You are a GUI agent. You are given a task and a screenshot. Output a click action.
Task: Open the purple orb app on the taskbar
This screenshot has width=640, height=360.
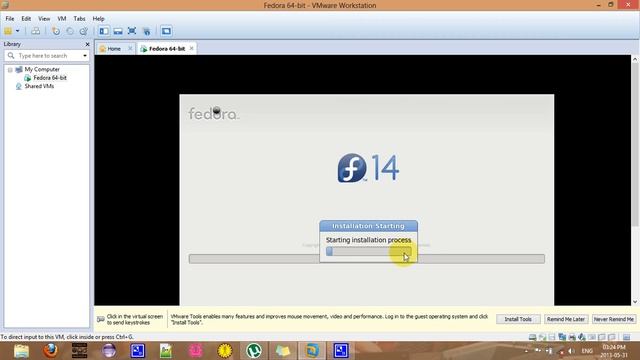coord(109,351)
